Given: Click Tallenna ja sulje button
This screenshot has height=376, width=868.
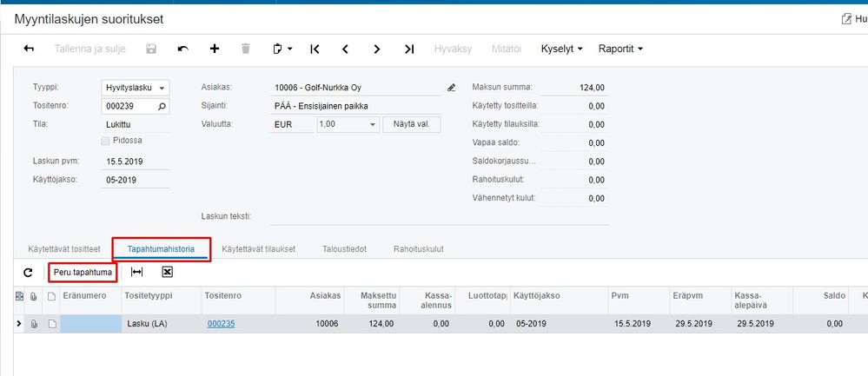Looking at the screenshot, I should point(89,49).
